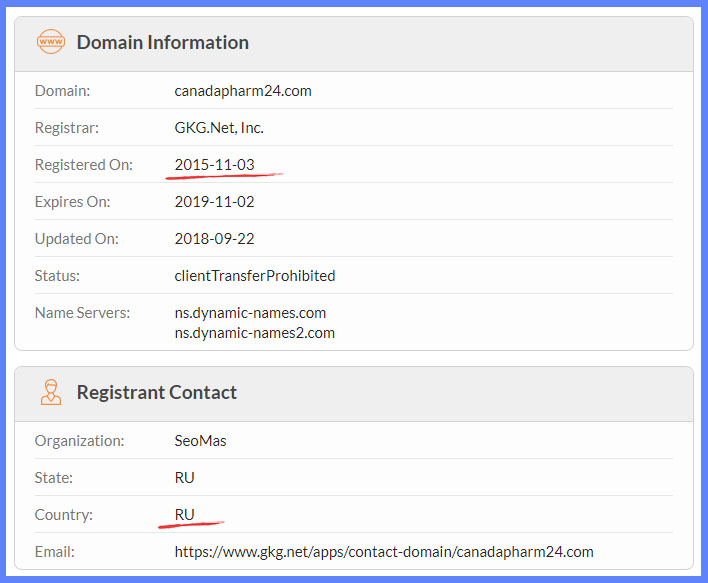Image resolution: width=708 pixels, height=583 pixels.
Task: Click the registration date 2015-11-03
Action: 214,164
